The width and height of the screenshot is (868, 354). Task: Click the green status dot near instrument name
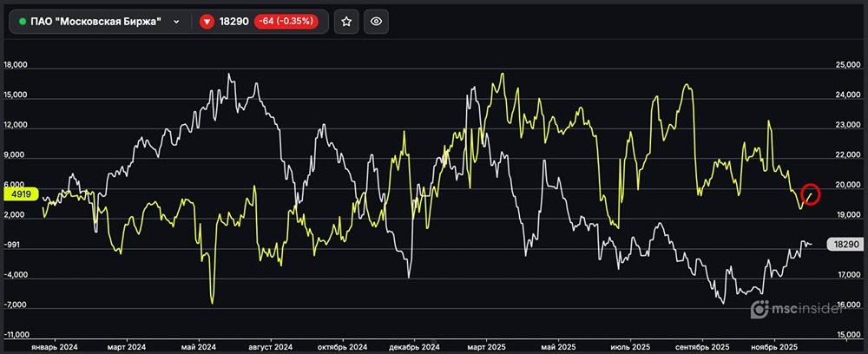point(23,22)
